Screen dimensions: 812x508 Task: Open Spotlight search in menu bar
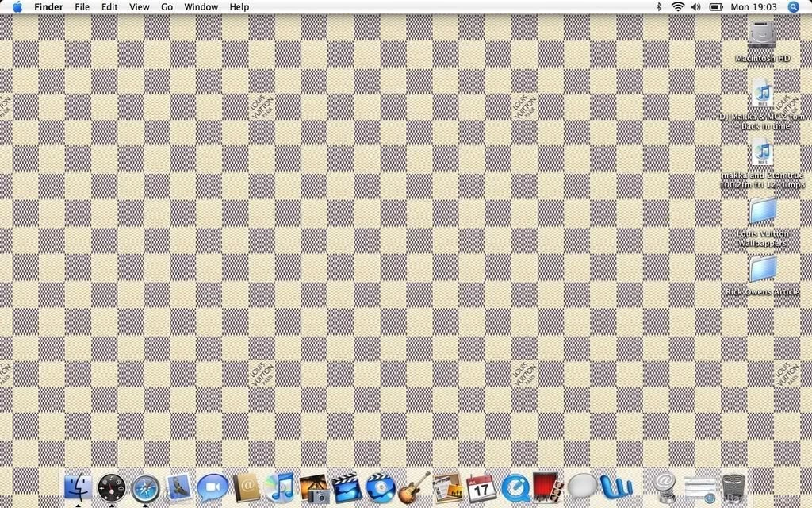pos(793,6)
